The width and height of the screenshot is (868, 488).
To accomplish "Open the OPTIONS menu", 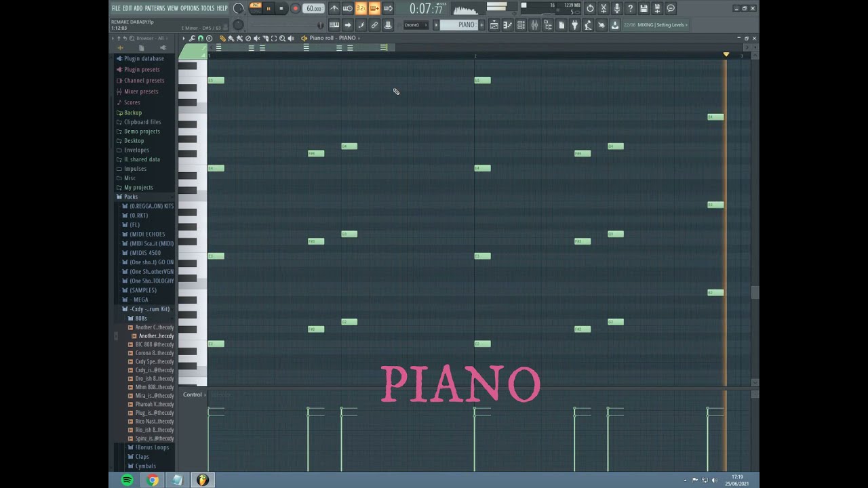I will pyautogui.click(x=190, y=8).
